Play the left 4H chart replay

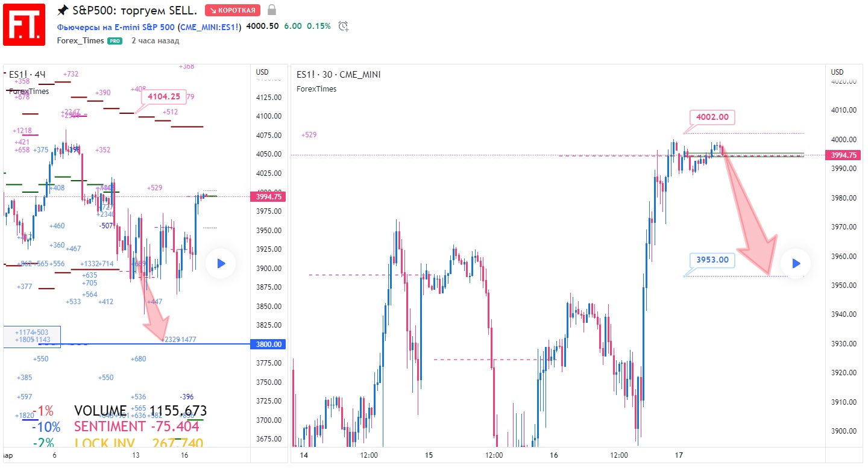coord(220,263)
